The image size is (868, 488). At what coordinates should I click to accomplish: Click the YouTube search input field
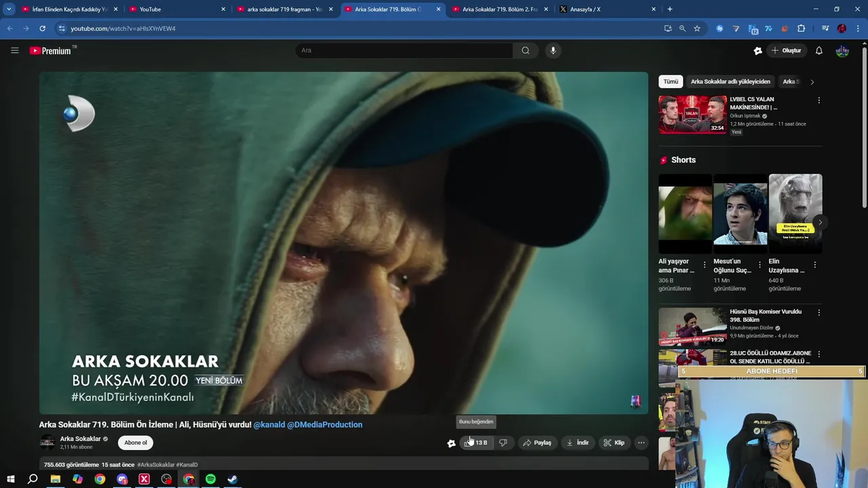(404, 50)
